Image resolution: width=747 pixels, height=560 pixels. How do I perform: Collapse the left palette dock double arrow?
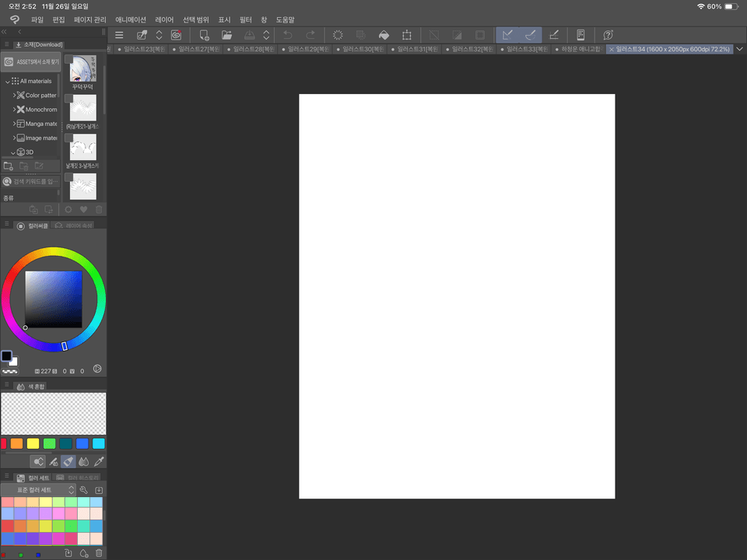[5, 32]
